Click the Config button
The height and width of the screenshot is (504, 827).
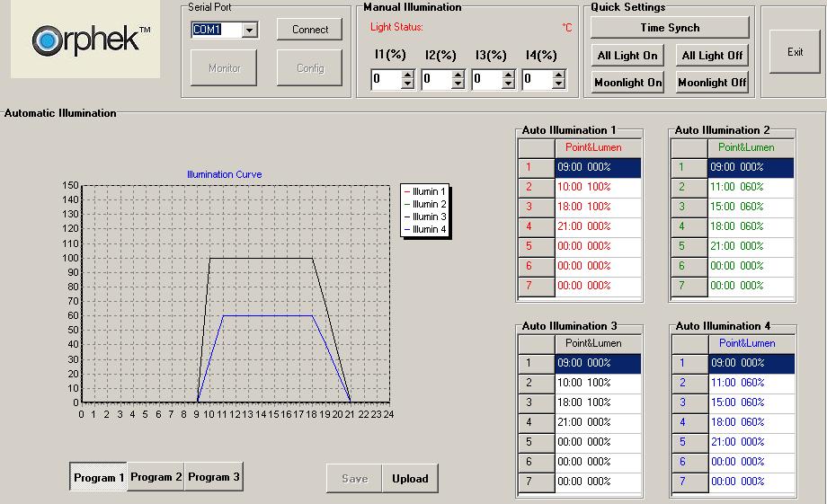click(309, 68)
